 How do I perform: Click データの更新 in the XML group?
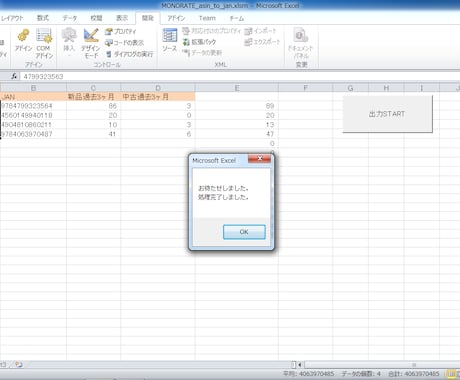click(x=202, y=53)
